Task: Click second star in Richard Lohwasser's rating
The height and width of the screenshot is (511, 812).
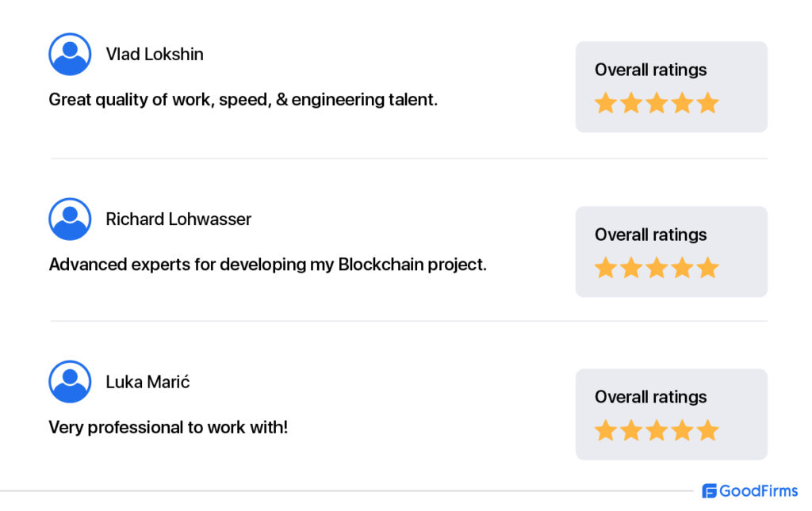Action: click(x=630, y=268)
